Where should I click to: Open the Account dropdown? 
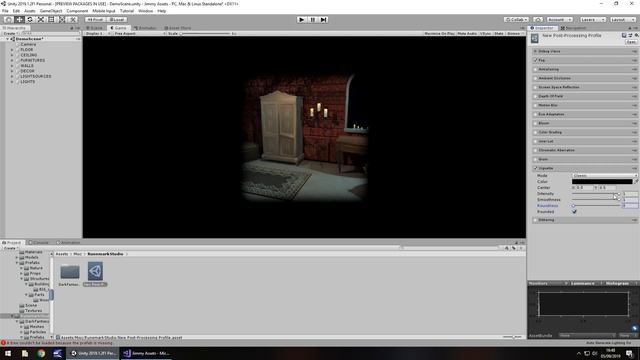pyautogui.click(x=559, y=19)
